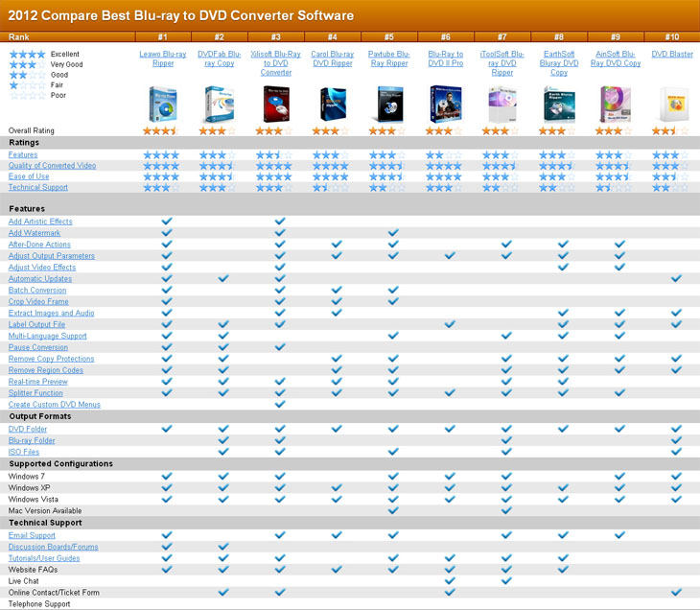Open Remove Region Codes link
The image size is (700, 610).
[45, 370]
